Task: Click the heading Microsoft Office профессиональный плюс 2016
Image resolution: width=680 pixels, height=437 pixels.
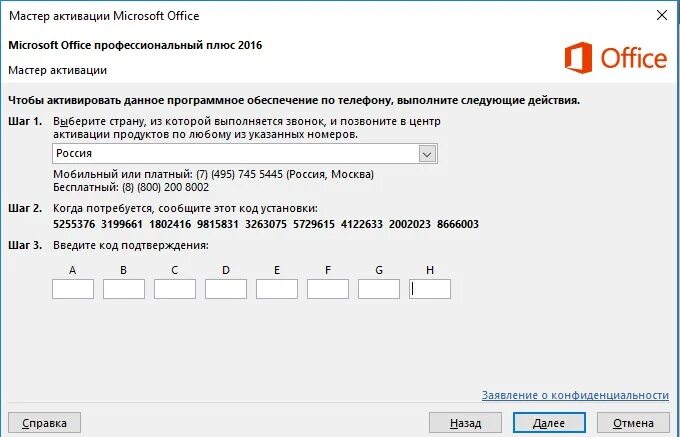Action: click(135, 45)
